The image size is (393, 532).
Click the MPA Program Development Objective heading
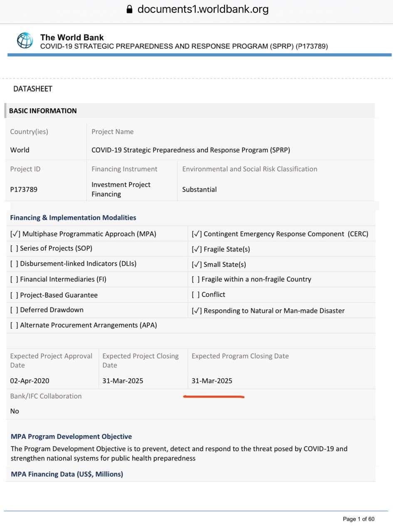point(71,436)
